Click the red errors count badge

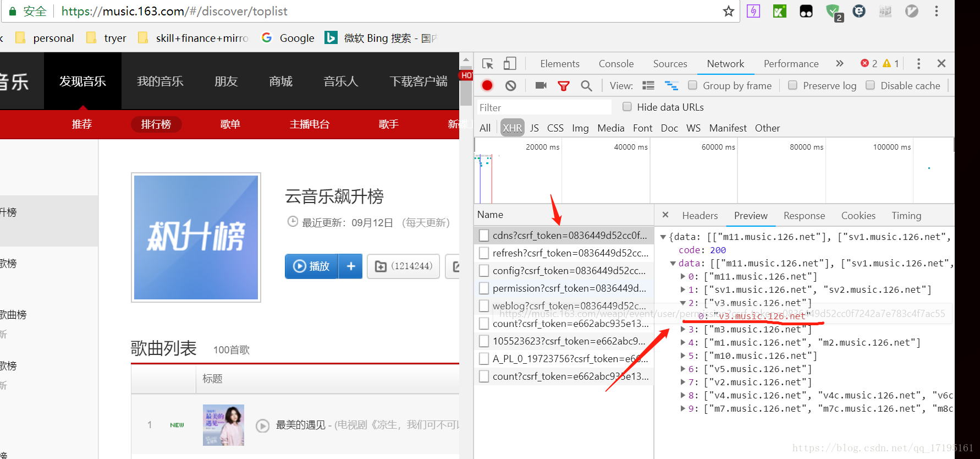pyautogui.click(x=869, y=63)
